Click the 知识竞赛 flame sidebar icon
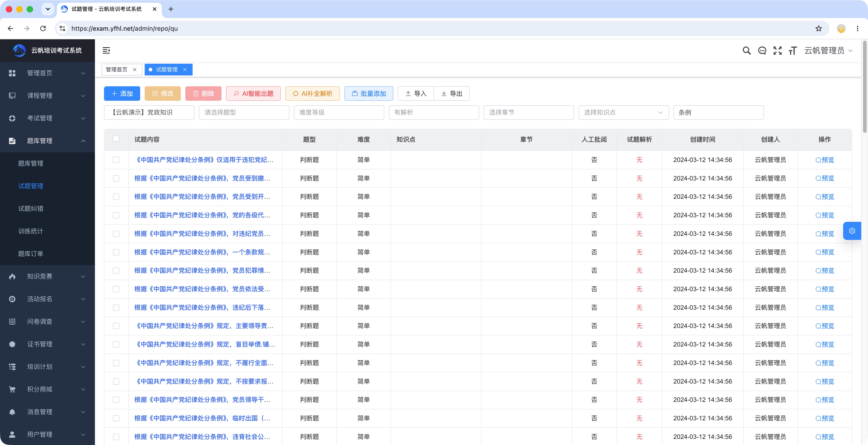The width and height of the screenshot is (868, 445). click(12, 276)
